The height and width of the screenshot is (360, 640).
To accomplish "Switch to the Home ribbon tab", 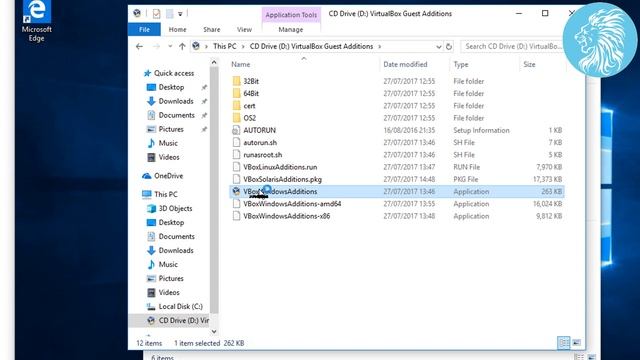I will 178,29.
